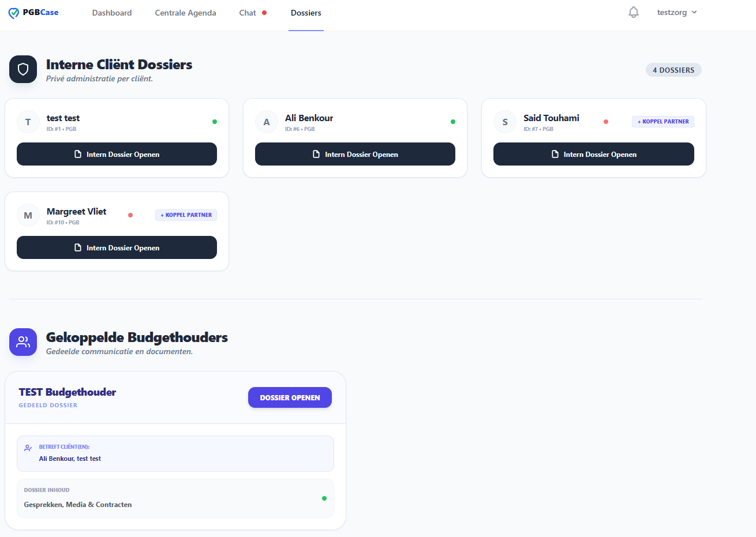Open intern dossier for Ali Benkour
This screenshot has height=537, width=756.
click(x=355, y=154)
